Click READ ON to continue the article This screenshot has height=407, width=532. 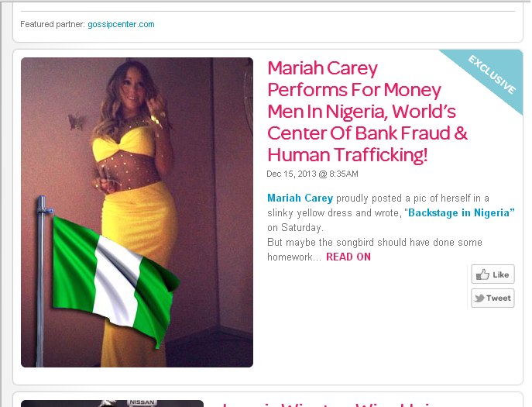pyautogui.click(x=348, y=257)
